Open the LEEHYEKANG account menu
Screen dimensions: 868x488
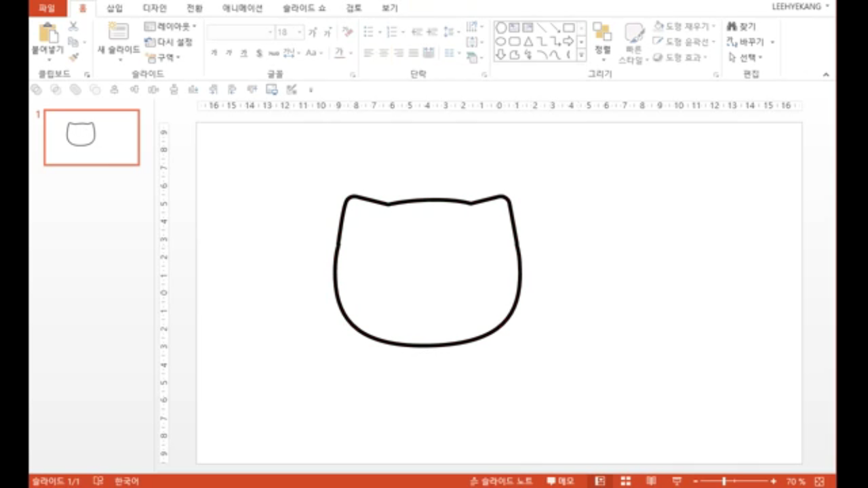pos(801,7)
